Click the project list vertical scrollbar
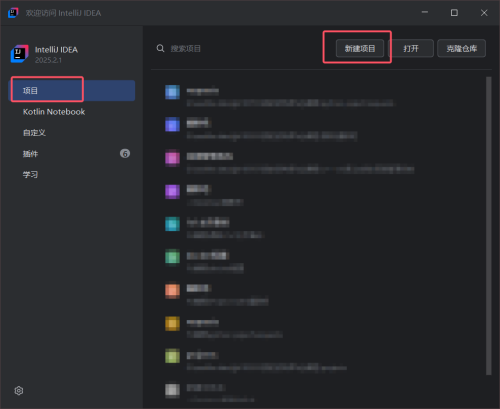The height and width of the screenshot is (409, 500). tap(489, 226)
